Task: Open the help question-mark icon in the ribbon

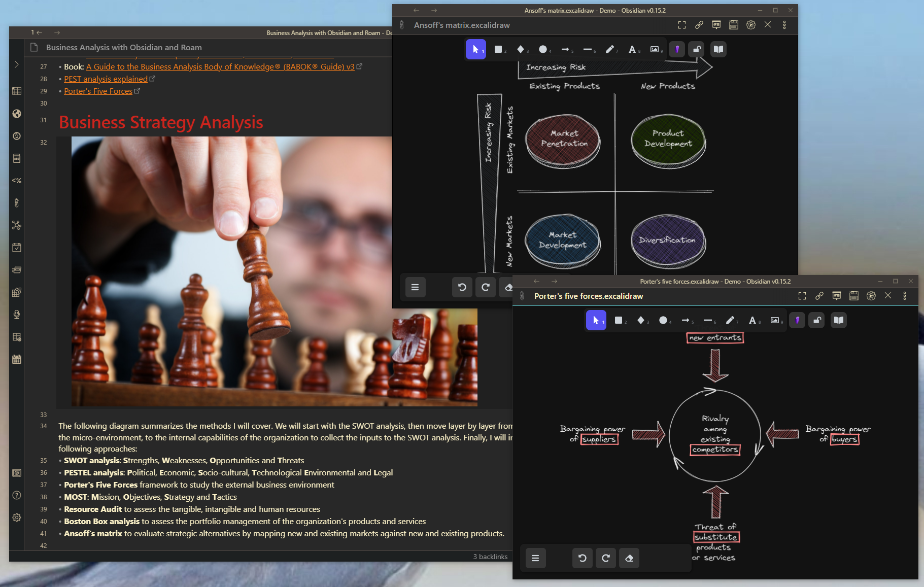Action: point(17,495)
